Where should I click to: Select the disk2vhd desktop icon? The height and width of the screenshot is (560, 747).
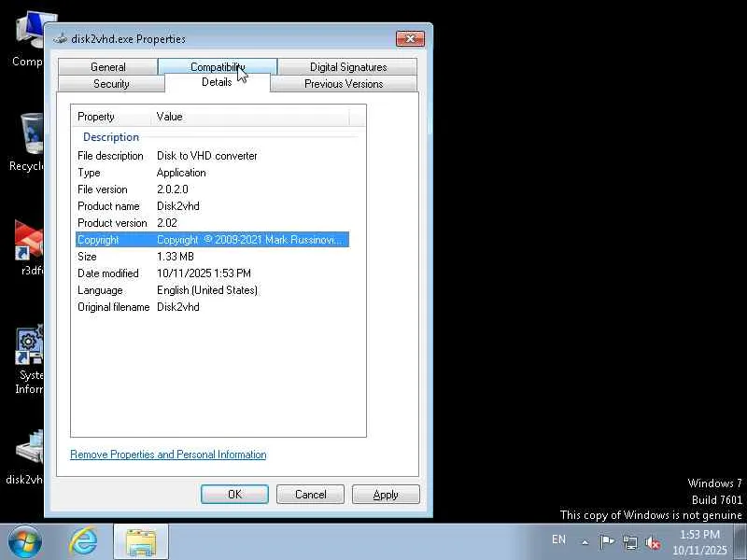(26, 457)
